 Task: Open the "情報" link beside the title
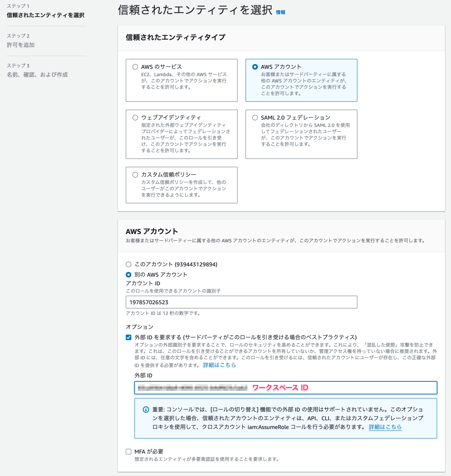coord(280,13)
